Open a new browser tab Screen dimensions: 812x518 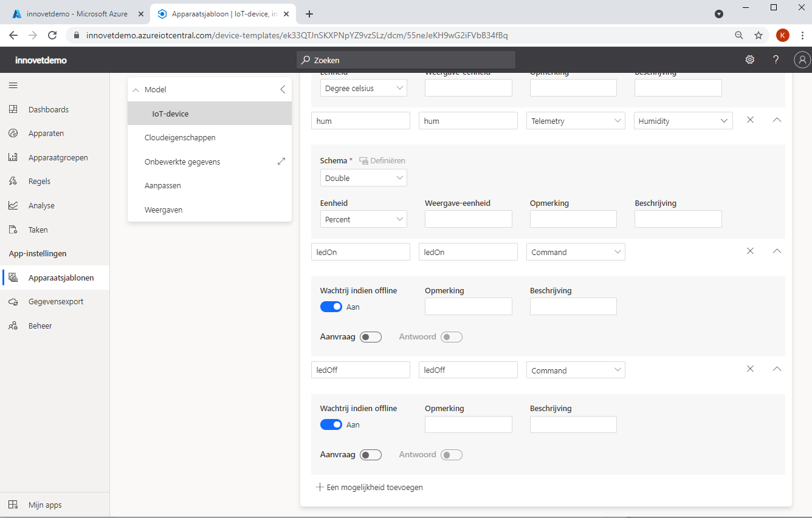click(309, 14)
